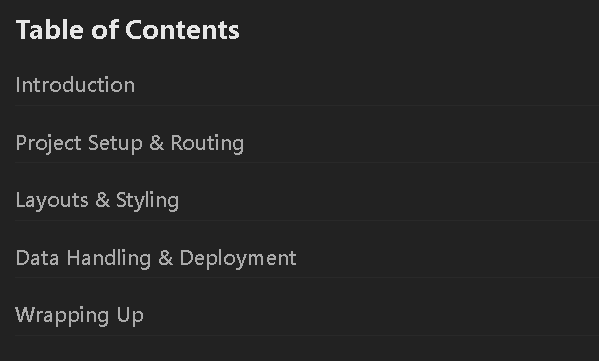Click the Table of Contents heading

tap(128, 30)
